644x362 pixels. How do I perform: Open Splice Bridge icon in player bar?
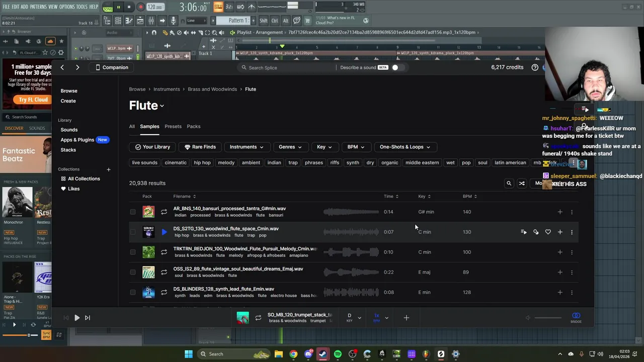pos(576,317)
